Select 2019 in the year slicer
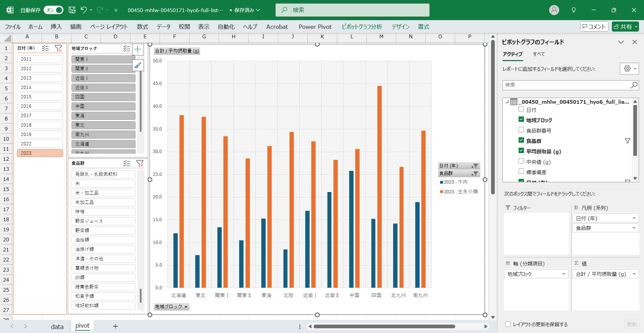 pyautogui.click(x=40, y=134)
